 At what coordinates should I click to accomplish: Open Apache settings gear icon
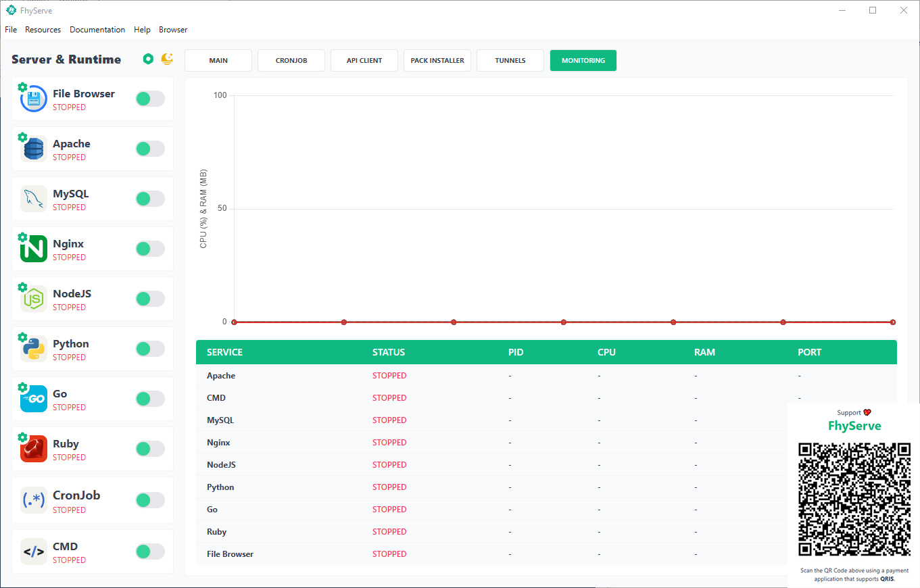coord(22,137)
